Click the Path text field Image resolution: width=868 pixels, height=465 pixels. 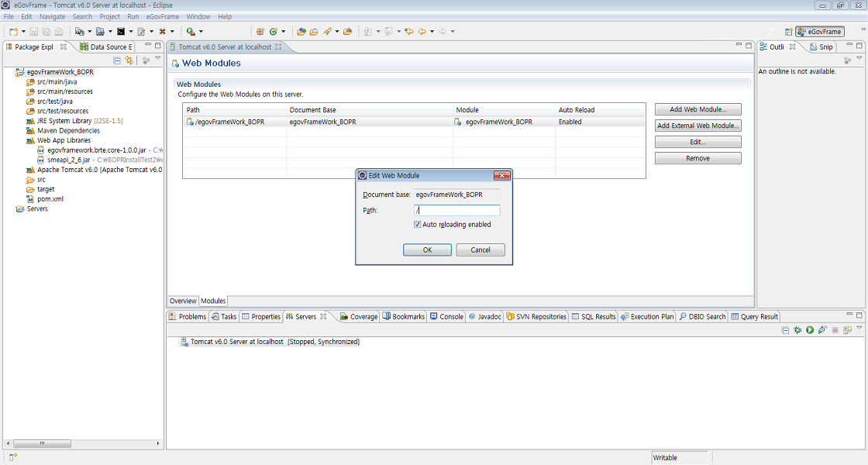click(456, 211)
